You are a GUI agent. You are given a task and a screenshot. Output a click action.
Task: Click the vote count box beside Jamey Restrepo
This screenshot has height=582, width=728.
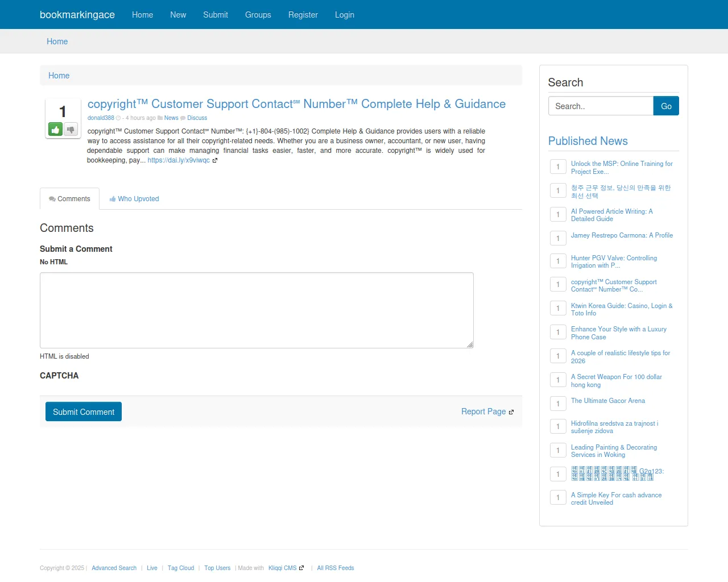point(558,238)
